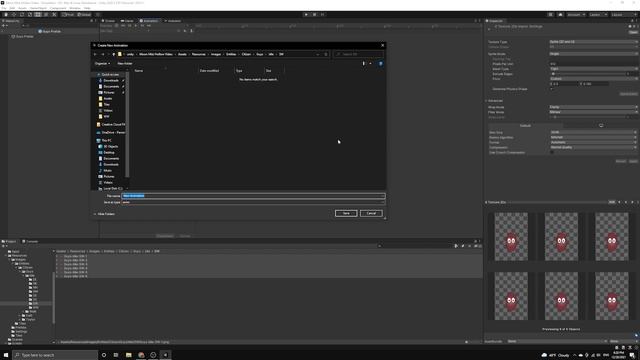
Task: Open the dialog view options icon
Action: tap(364, 63)
